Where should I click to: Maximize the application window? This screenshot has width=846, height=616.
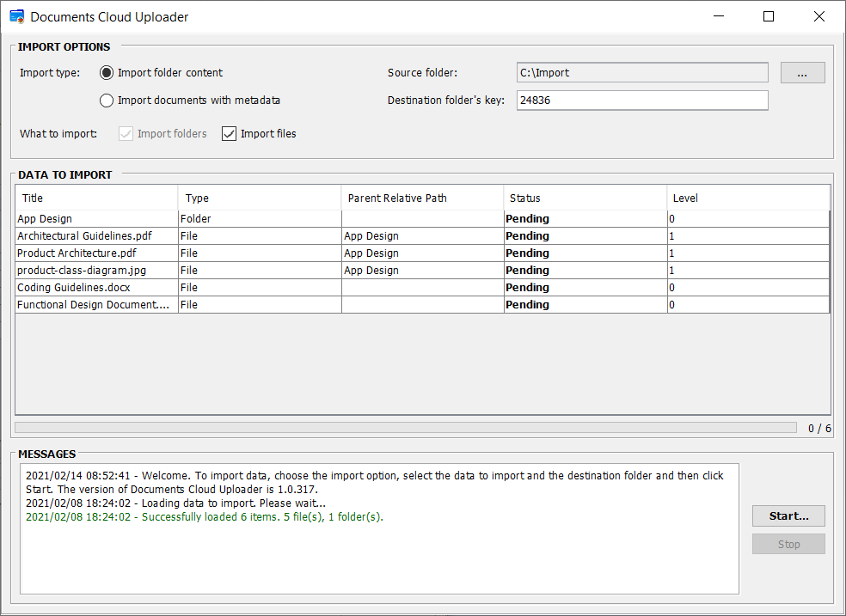click(x=769, y=16)
